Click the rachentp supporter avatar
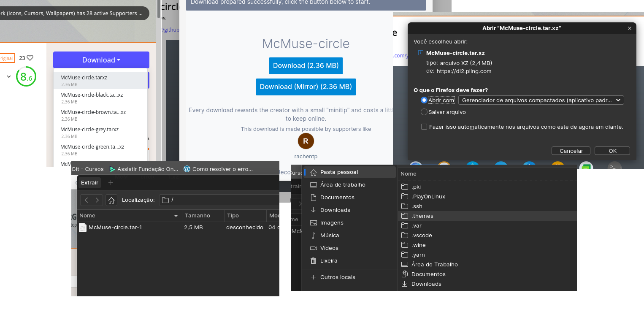Image resolution: width=644 pixels, height=309 pixels. 306,141
